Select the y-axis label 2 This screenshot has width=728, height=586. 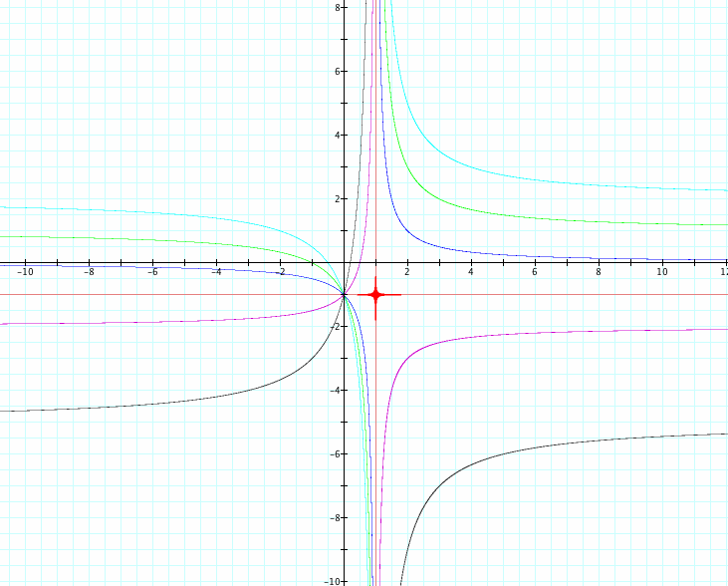click(x=338, y=199)
